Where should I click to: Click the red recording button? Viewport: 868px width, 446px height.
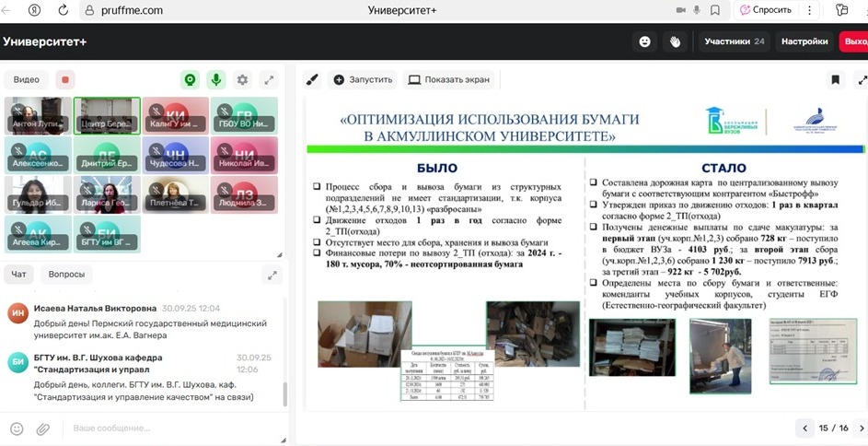click(x=64, y=80)
